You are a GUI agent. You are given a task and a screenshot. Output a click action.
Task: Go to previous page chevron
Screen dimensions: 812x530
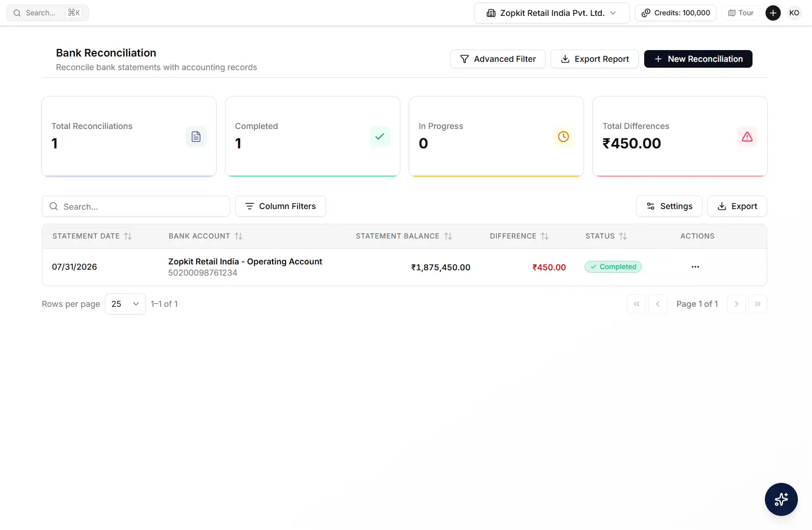pos(658,304)
